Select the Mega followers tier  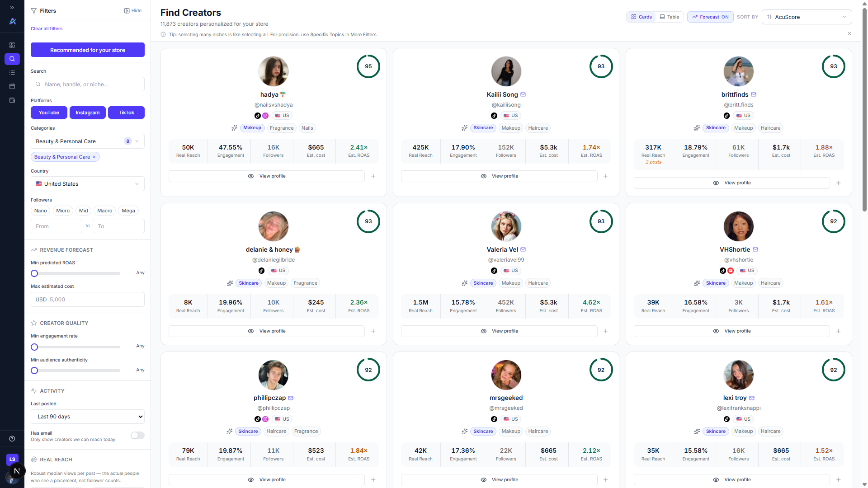[x=128, y=211]
